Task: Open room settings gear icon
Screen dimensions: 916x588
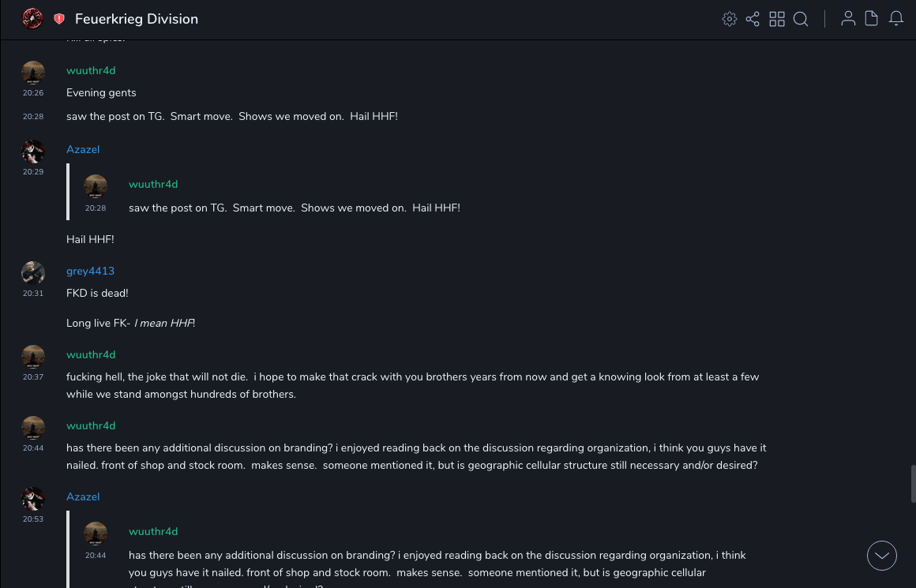Action: 730,19
